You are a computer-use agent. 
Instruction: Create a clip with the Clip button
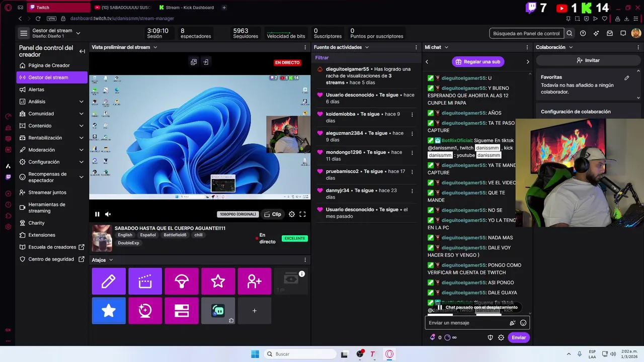[272, 214]
